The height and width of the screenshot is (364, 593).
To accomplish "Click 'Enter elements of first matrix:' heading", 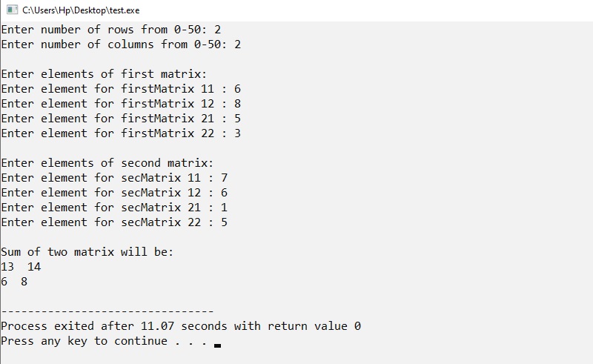I will [104, 74].
